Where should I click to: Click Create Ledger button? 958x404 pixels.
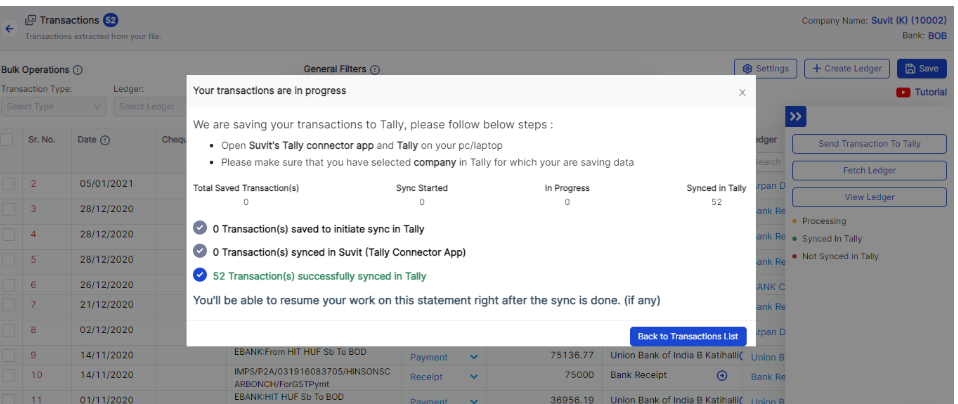click(x=847, y=68)
